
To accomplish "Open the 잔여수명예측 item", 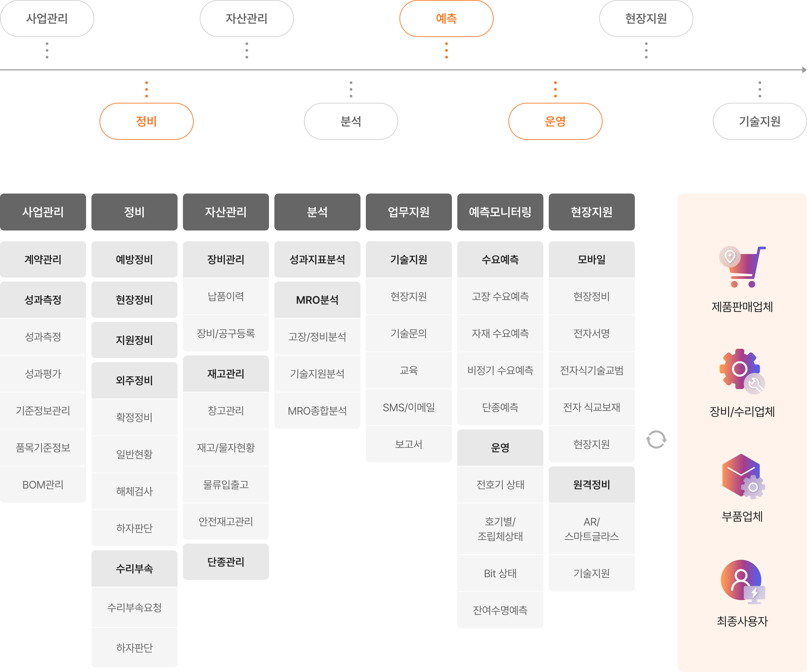I will click(500, 610).
